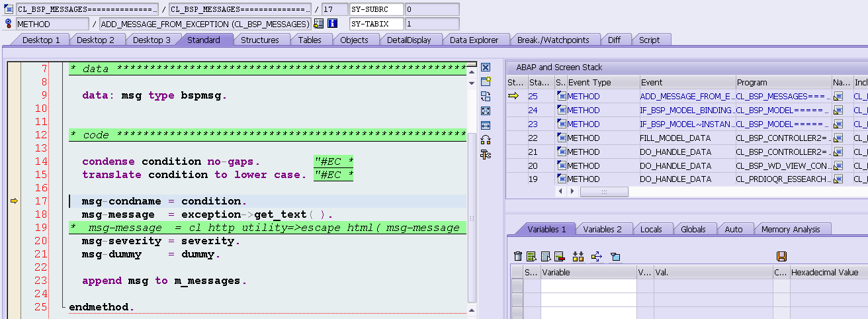Click line number 23 in breakpoint margin

pos(40,281)
